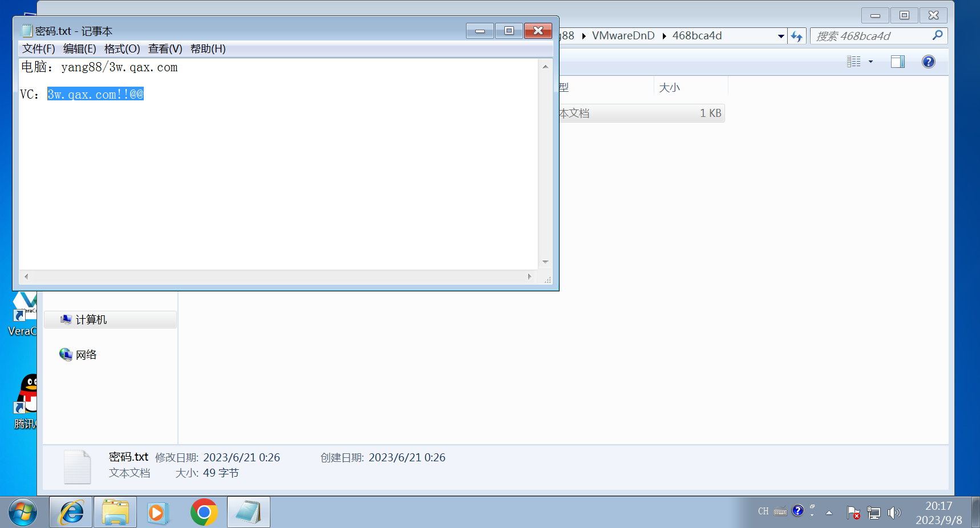Click Notepad's vertical scrollbar down arrow
The image size is (980, 528).
545,262
